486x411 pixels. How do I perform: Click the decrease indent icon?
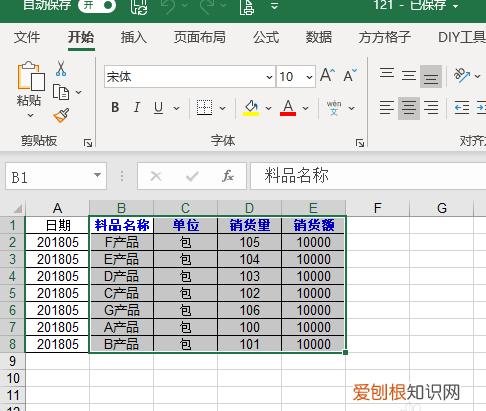pyautogui.click(x=462, y=108)
